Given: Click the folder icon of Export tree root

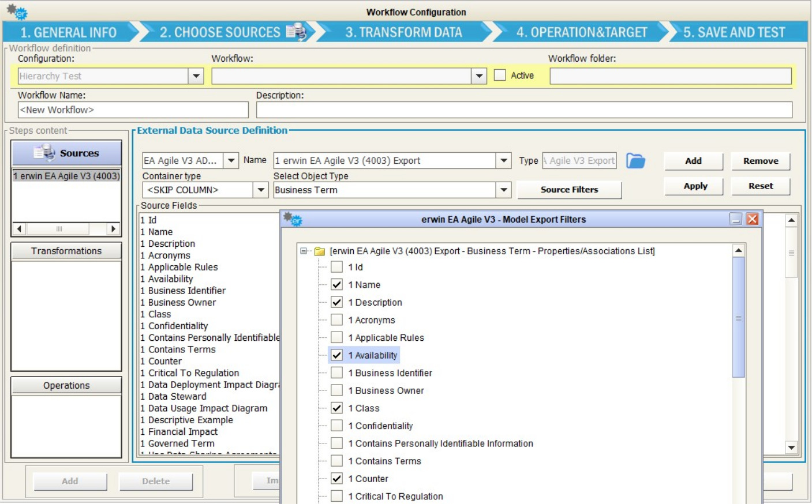Looking at the screenshot, I should click(x=319, y=251).
